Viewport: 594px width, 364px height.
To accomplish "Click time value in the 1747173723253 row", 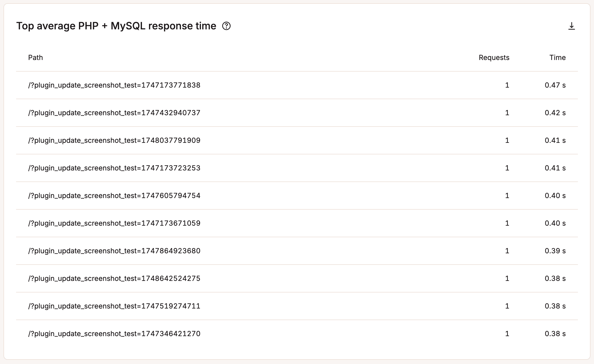I will [x=555, y=168].
